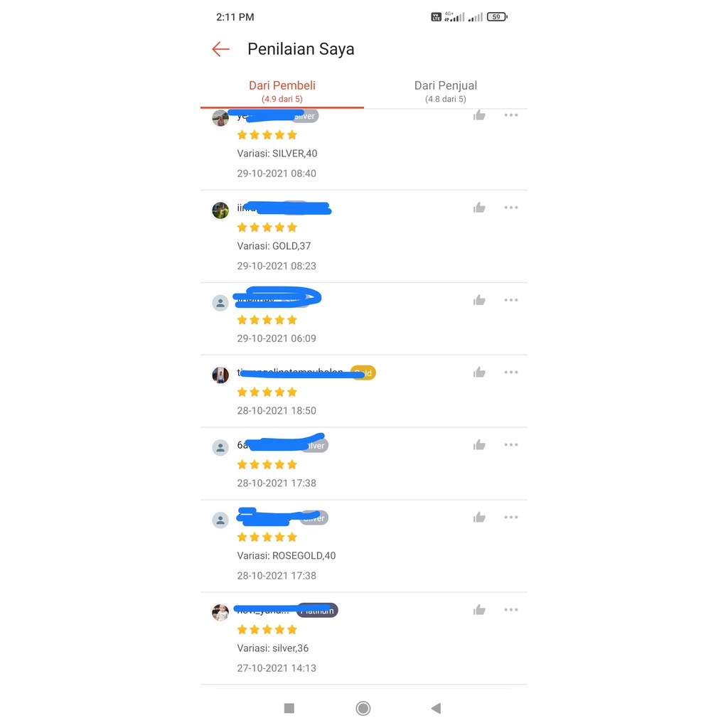Select the Dari Pembeli tab
The image size is (728, 728).
point(282,91)
